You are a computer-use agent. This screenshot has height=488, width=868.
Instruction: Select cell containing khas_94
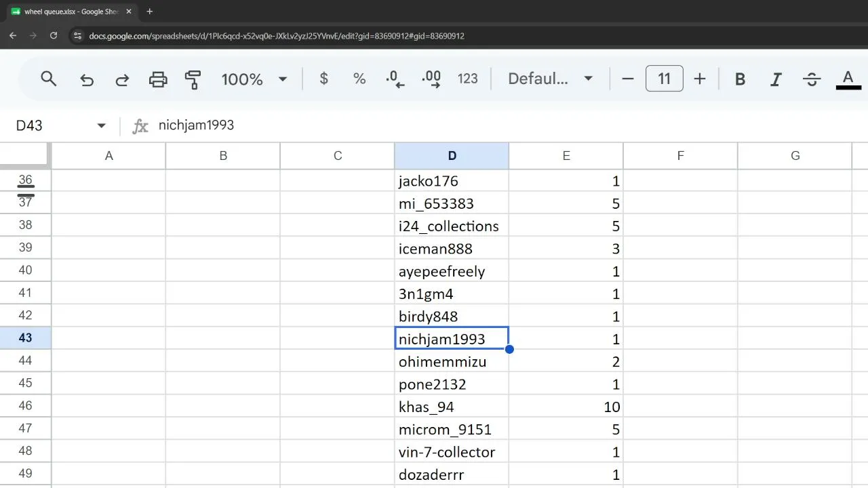tap(452, 407)
